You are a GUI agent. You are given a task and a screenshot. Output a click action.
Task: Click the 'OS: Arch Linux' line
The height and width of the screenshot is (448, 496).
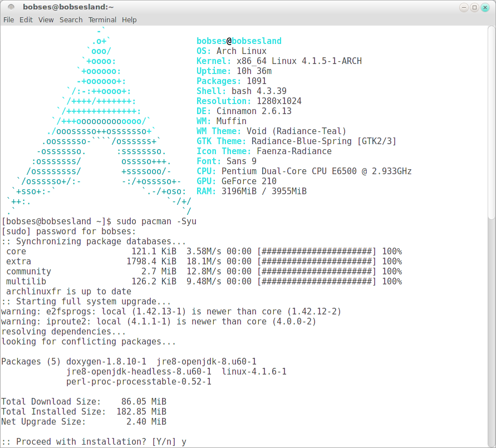[232, 51]
